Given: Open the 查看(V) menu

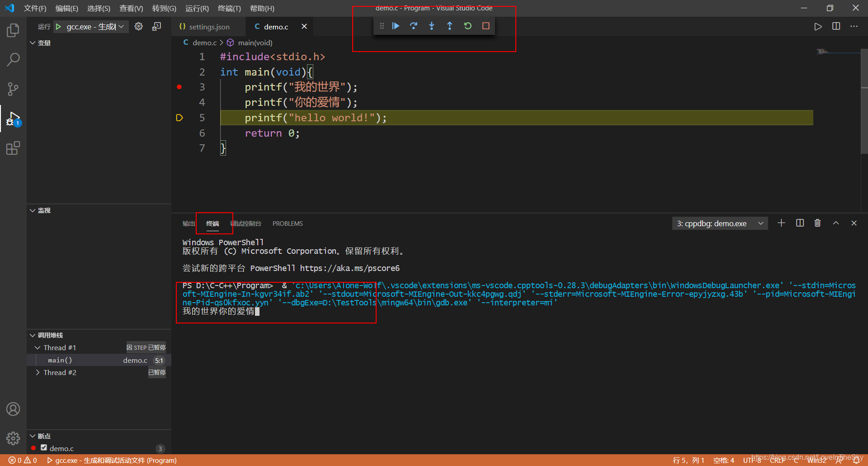Looking at the screenshot, I should tap(131, 9).
